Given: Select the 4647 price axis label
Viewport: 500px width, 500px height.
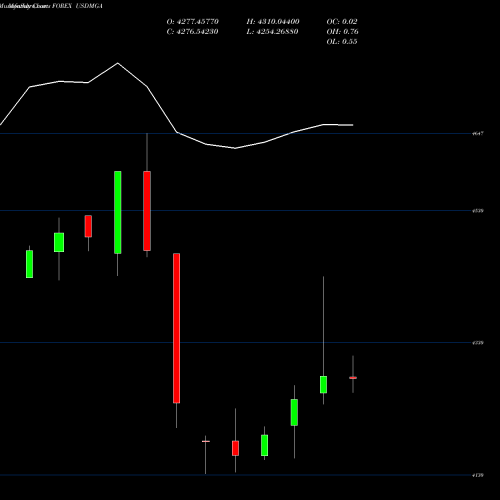Looking at the screenshot, I should (478, 134).
